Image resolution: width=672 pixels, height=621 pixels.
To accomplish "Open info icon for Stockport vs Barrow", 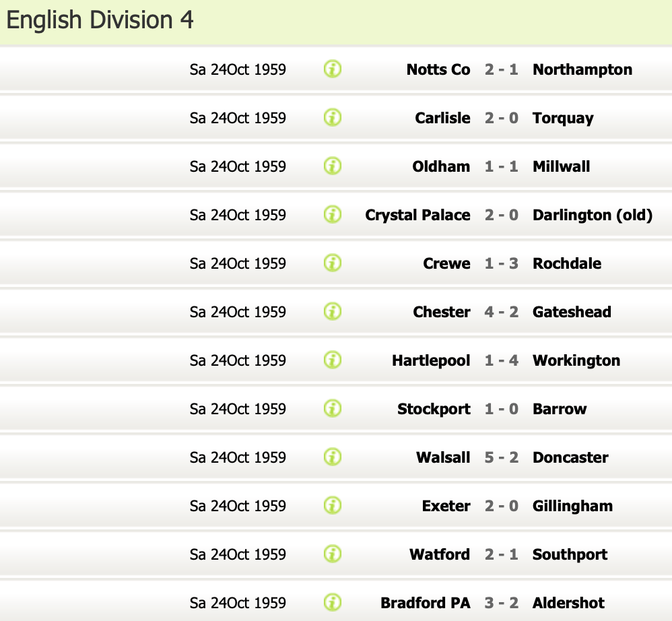I will click(x=333, y=409).
